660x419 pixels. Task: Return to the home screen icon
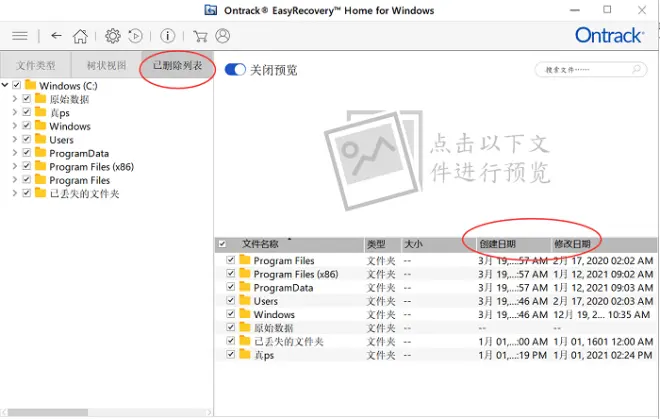click(80, 36)
